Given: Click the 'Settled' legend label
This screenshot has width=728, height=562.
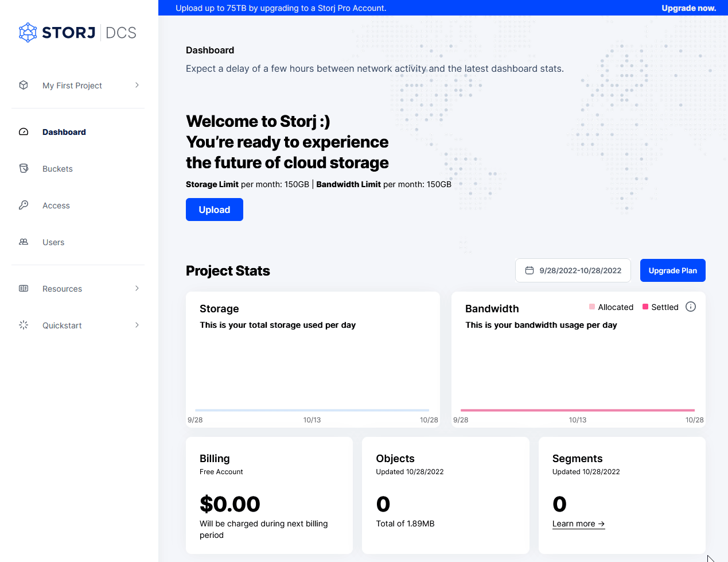Looking at the screenshot, I should pyautogui.click(x=665, y=307).
